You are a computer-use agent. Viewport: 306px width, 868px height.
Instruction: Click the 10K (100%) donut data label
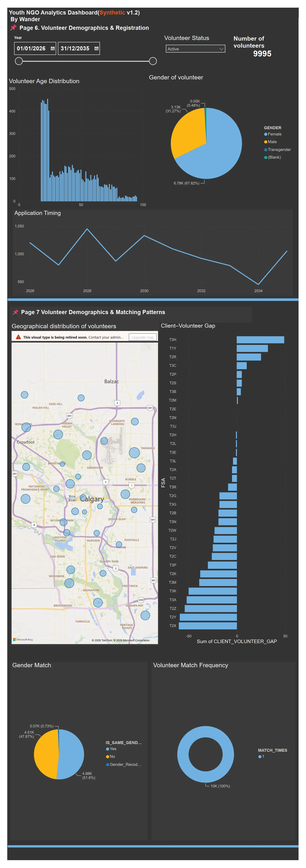[x=220, y=786]
